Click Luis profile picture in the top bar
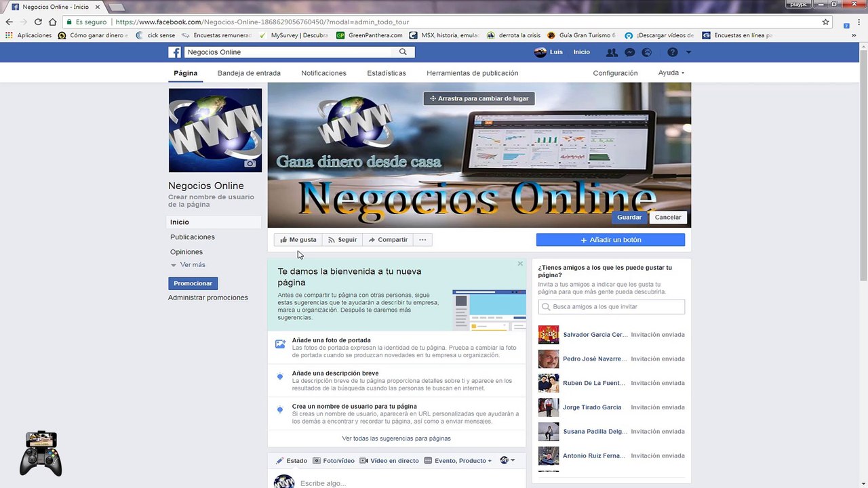 (x=540, y=52)
